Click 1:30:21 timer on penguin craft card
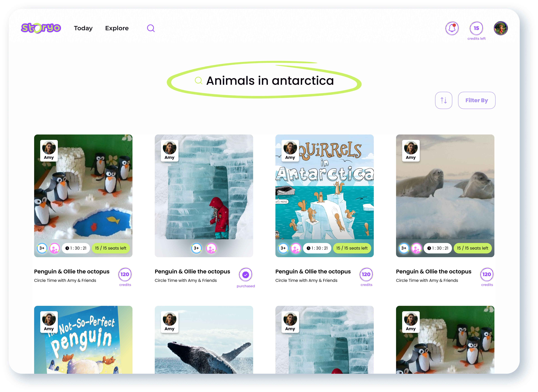This screenshot has width=538, height=392. tap(76, 248)
